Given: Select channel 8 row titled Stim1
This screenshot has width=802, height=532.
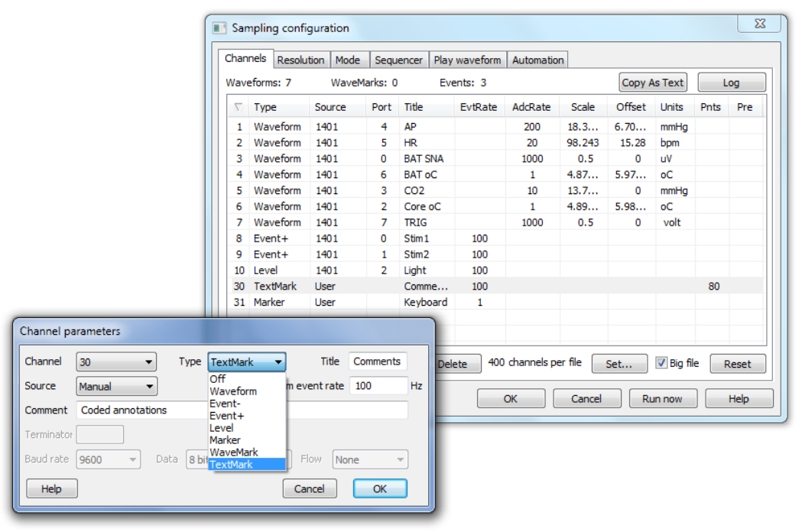Looking at the screenshot, I should click(x=496, y=238).
